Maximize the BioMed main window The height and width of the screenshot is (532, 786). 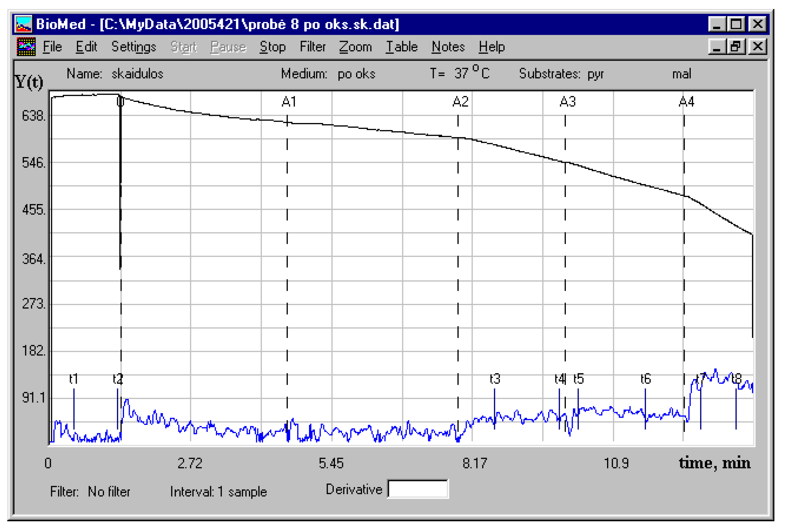pyautogui.click(x=736, y=24)
